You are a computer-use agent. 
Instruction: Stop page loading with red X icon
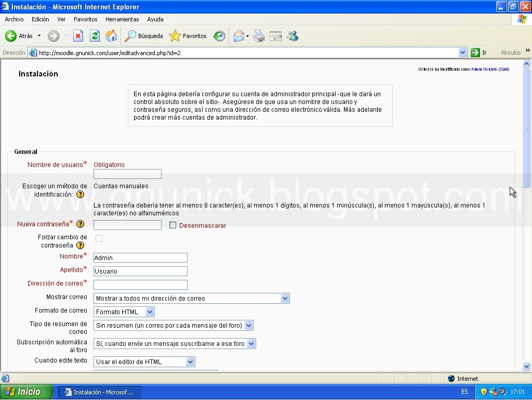click(x=78, y=36)
